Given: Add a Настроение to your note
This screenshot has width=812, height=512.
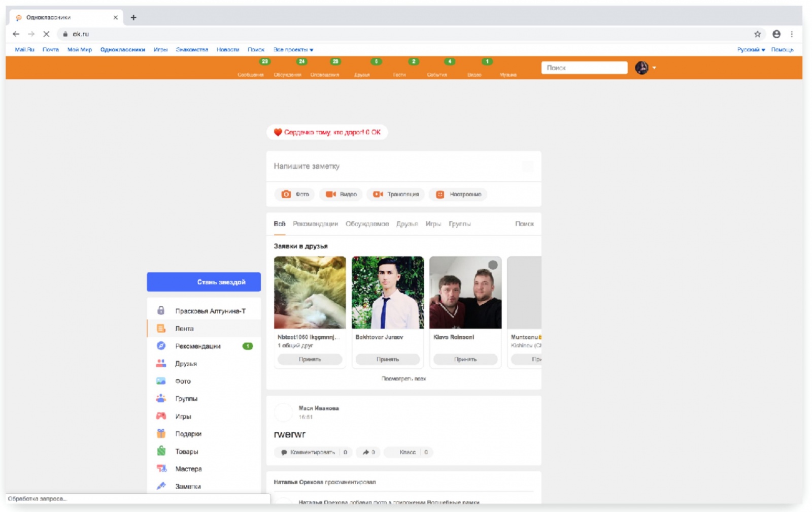Looking at the screenshot, I should point(457,195).
